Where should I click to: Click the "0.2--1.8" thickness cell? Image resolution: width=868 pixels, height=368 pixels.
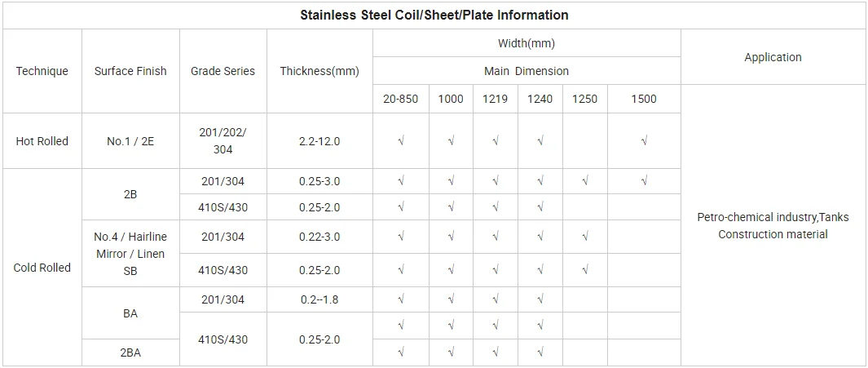click(319, 299)
